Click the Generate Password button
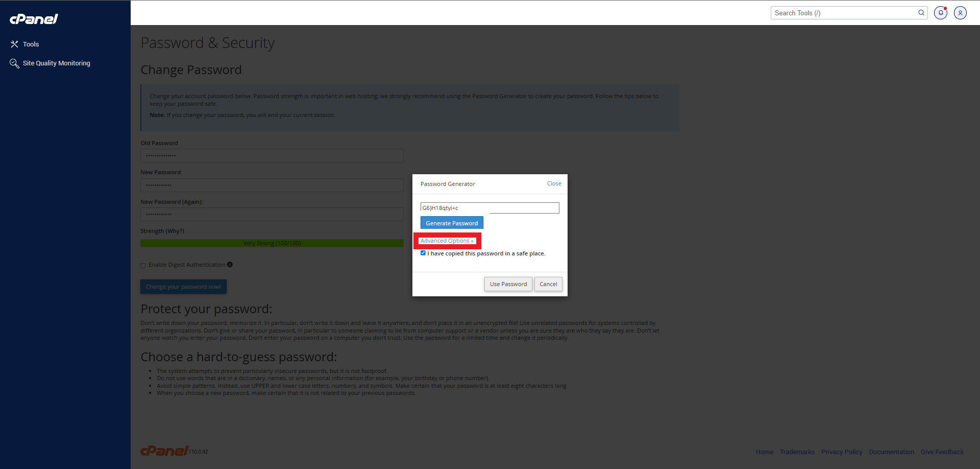Screen dimensions: 980x469 click(x=452, y=223)
